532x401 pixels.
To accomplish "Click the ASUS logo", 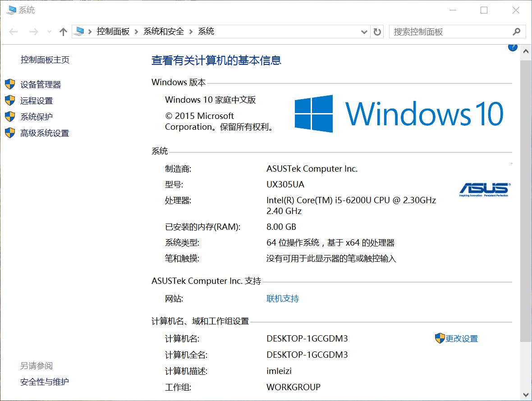I will click(x=485, y=190).
